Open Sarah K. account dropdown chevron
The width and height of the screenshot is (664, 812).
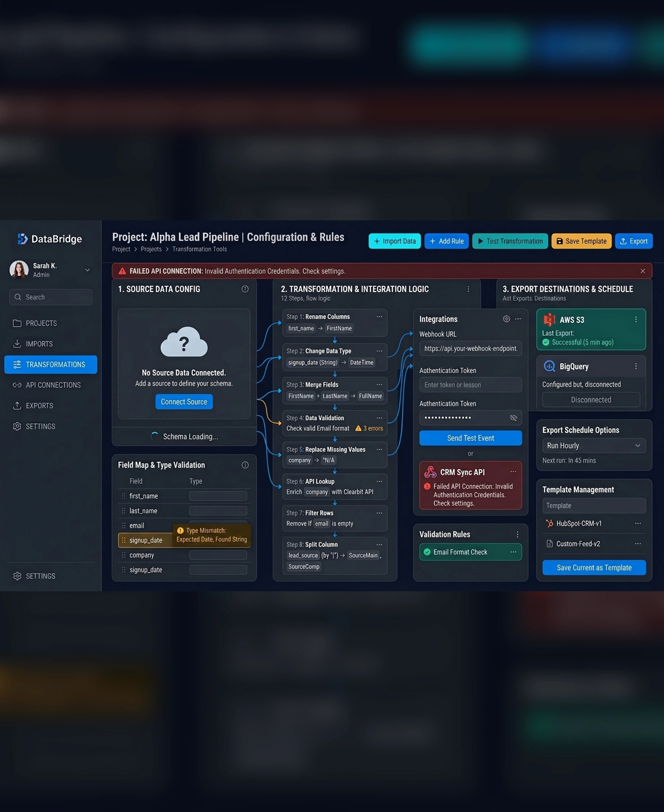(x=87, y=270)
